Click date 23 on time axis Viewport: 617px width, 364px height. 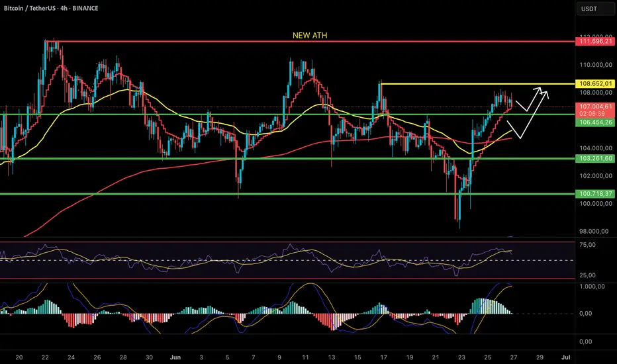461,357
